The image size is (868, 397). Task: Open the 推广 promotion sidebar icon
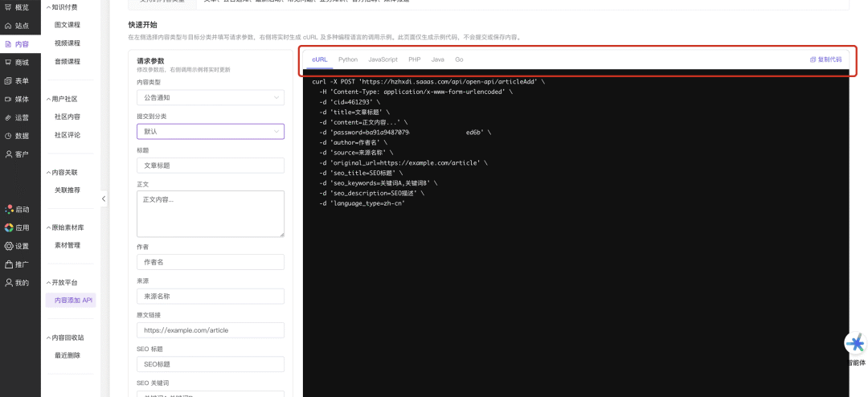click(9, 264)
